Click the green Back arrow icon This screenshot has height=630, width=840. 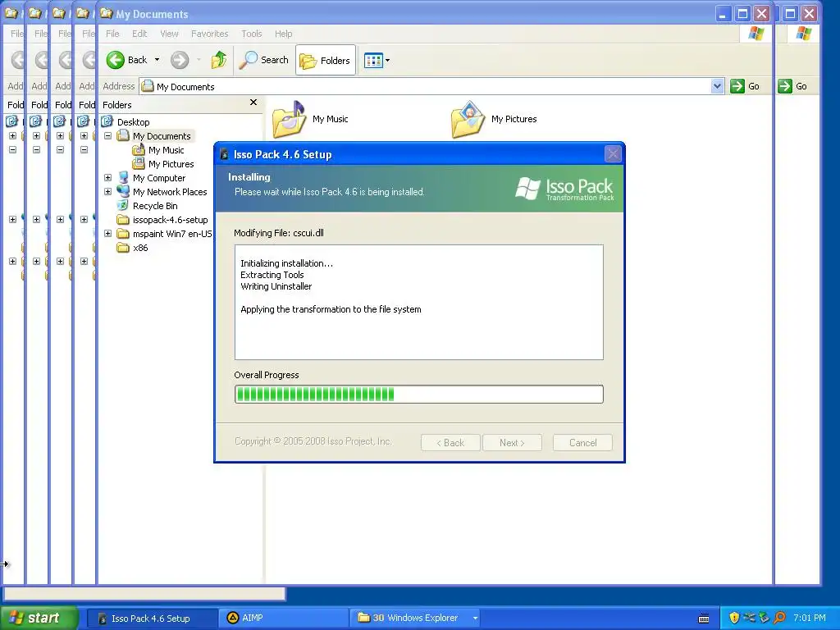pos(115,60)
